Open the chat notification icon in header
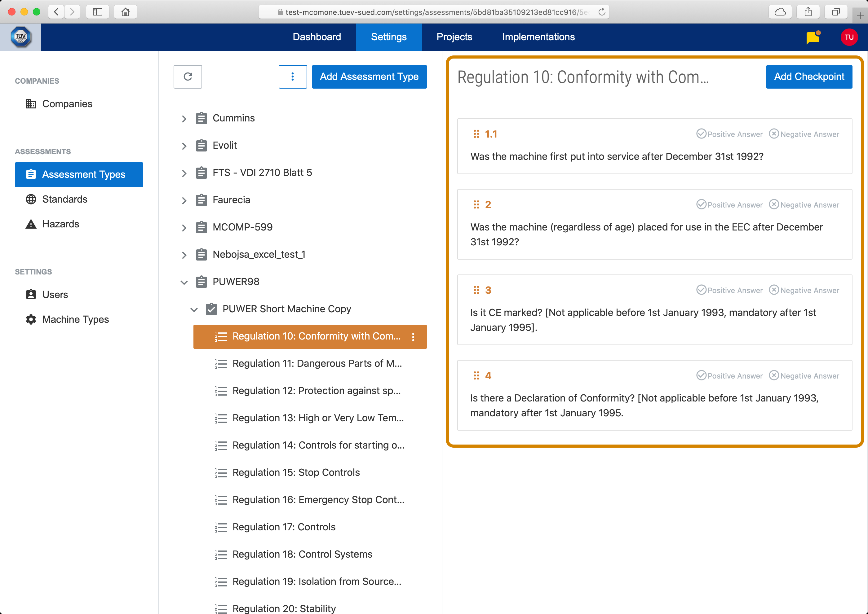 pyautogui.click(x=813, y=37)
